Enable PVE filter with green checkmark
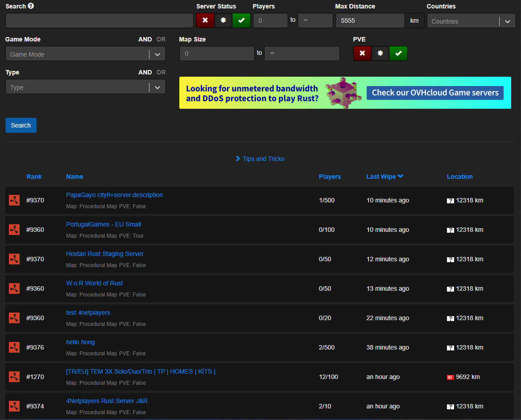Viewport: 521px width, 420px height. (x=398, y=54)
